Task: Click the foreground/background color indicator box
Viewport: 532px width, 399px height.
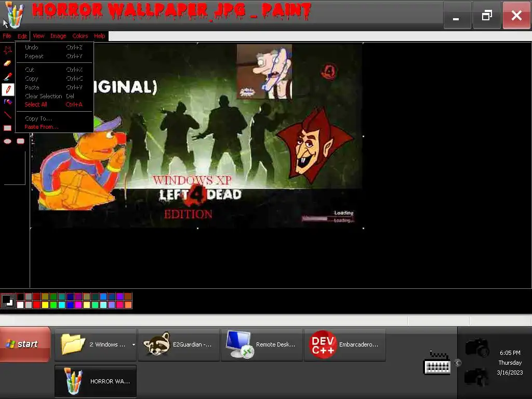Action: click(x=8, y=301)
